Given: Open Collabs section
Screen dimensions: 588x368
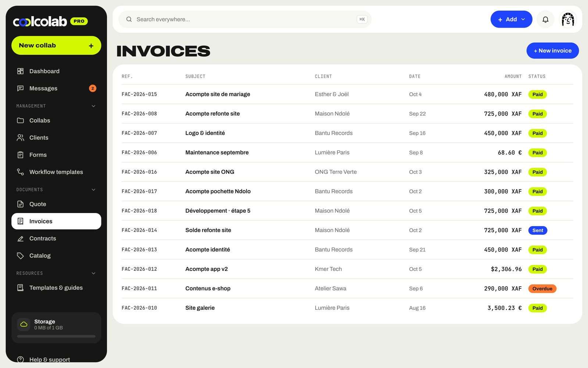Looking at the screenshot, I should [56, 120].
